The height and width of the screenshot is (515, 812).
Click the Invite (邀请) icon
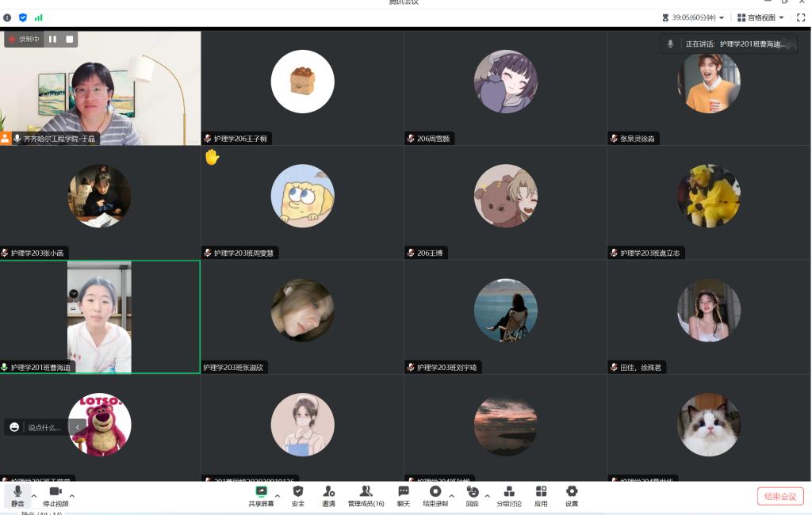328,492
